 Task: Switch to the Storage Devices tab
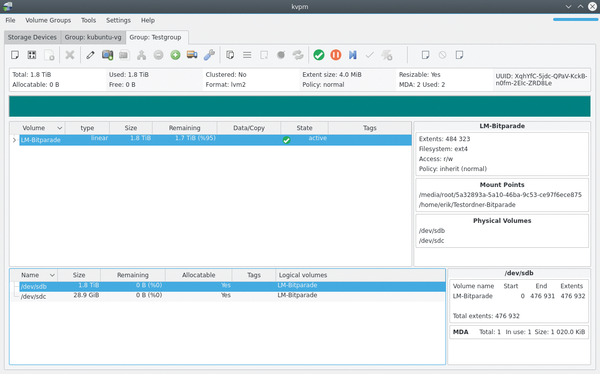pyautogui.click(x=32, y=37)
